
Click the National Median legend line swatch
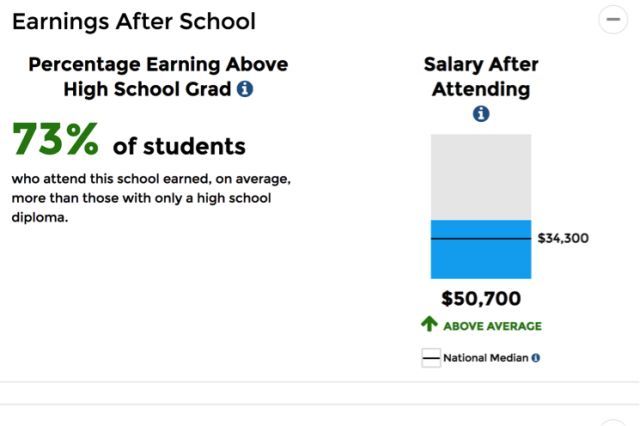(431, 357)
